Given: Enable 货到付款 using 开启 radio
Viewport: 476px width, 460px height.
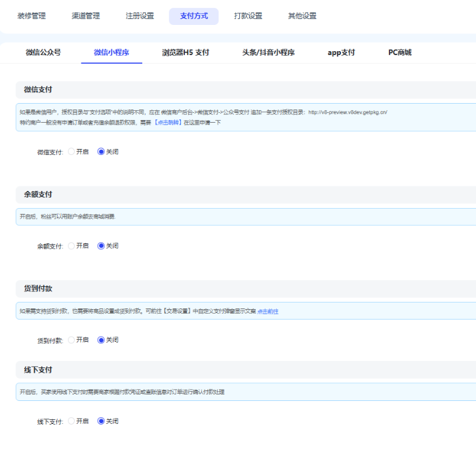Looking at the screenshot, I should click(71, 340).
